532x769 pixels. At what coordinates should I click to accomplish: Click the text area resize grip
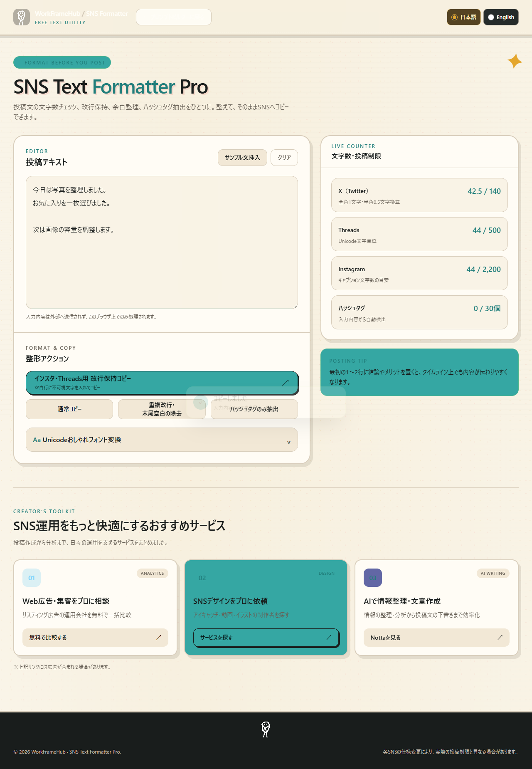point(295,306)
